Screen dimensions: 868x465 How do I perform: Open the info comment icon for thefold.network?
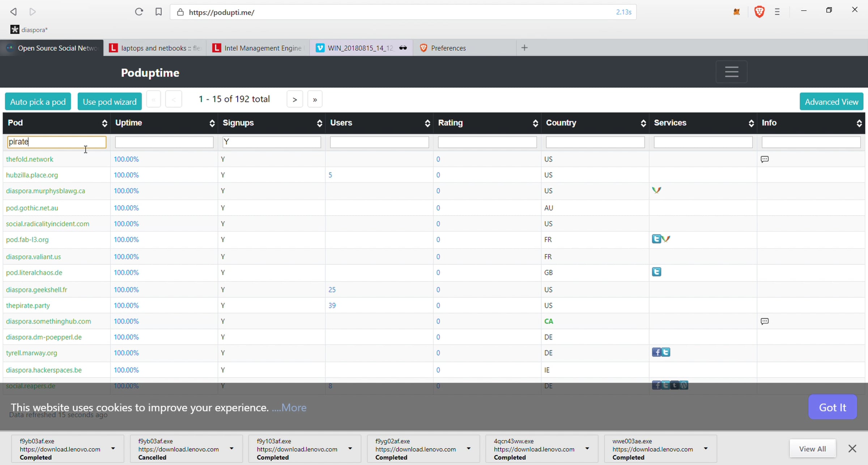[x=765, y=159]
